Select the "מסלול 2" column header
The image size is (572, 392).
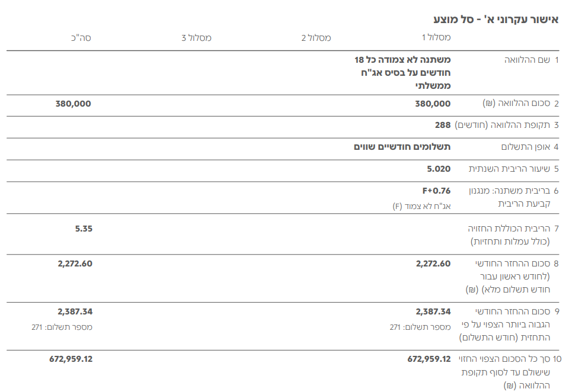coord(316,38)
